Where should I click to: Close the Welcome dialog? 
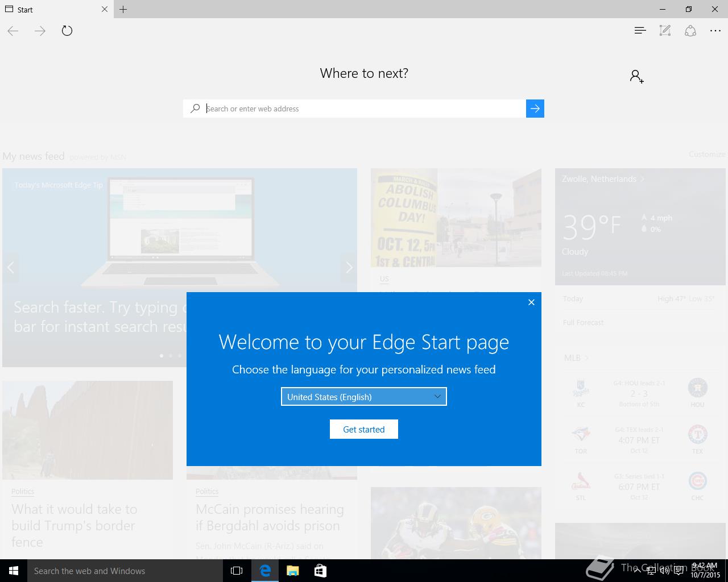[531, 302]
